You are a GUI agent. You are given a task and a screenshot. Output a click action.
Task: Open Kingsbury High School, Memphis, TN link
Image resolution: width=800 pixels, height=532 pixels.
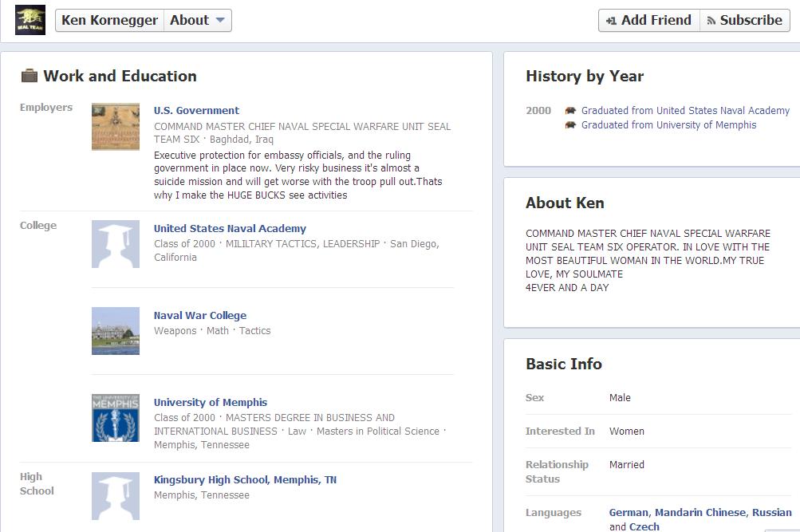point(245,480)
